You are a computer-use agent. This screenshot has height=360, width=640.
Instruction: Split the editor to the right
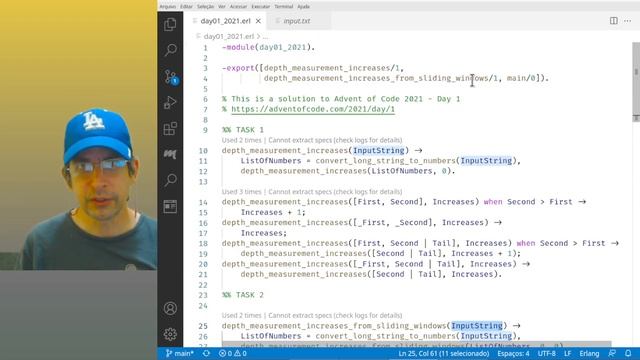click(613, 21)
